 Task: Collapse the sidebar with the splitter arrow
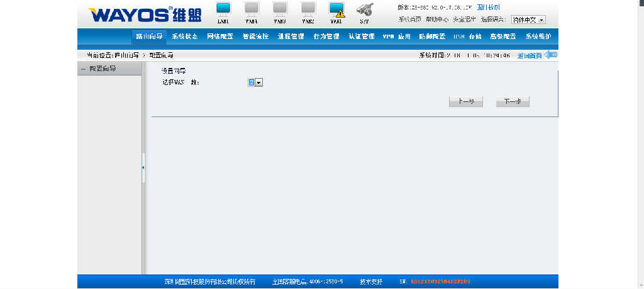[143, 167]
